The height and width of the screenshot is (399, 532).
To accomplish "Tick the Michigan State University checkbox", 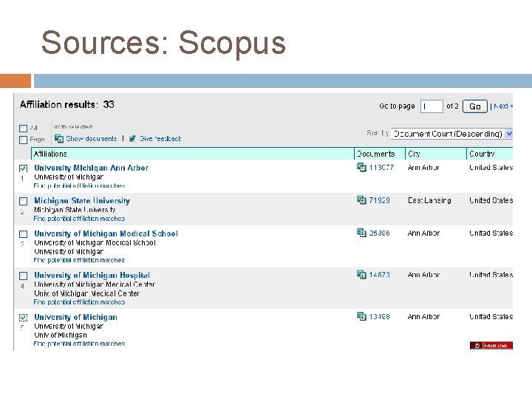I will tap(23, 201).
